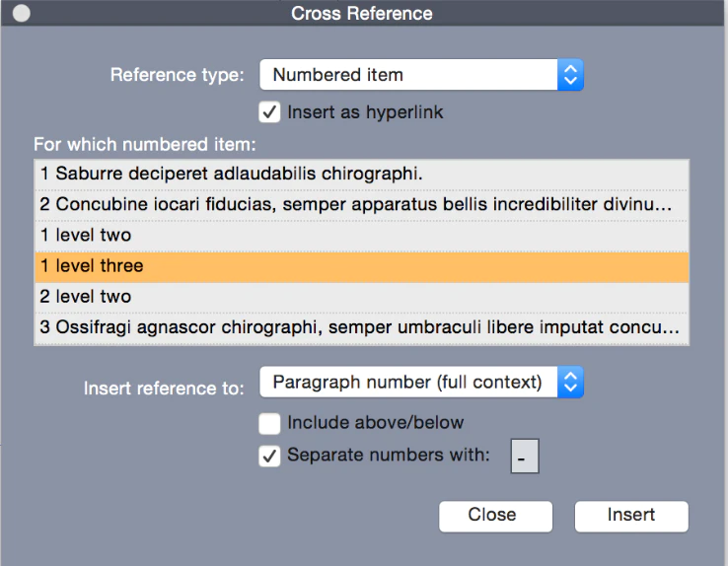Toggle Insert as hyperlink checkbox
728x566 pixels.
269,112
